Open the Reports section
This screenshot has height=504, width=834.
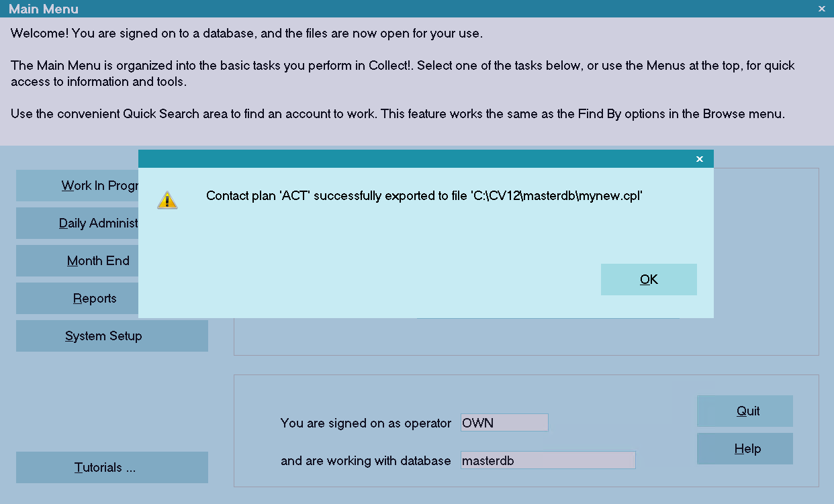(x=77, y=299)
